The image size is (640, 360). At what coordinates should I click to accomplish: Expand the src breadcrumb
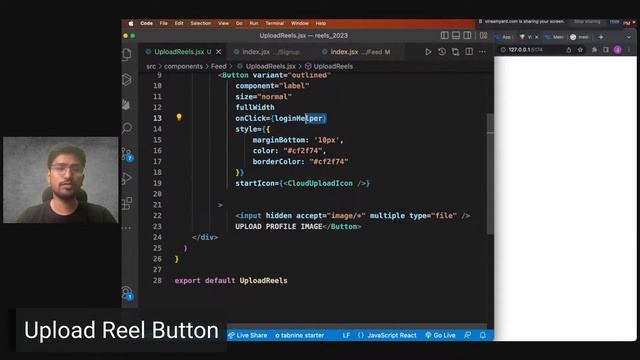coord(151,66)
